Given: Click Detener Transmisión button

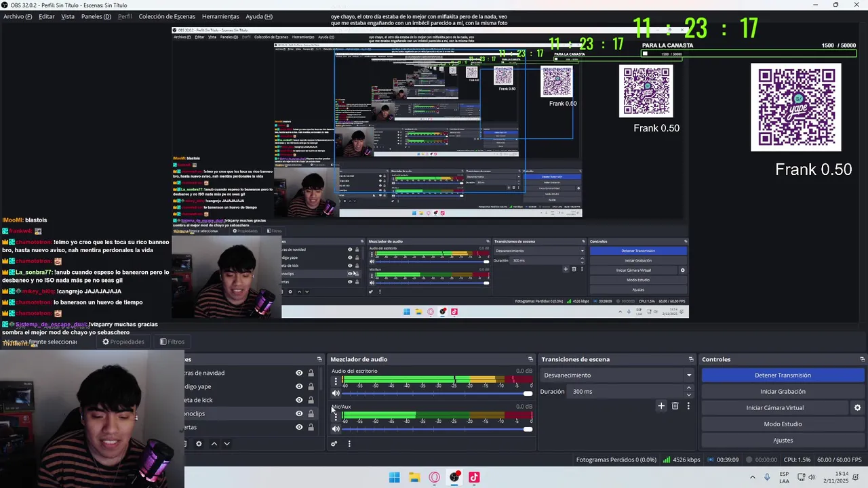Looking at the screenshot, I should (783, 375).
